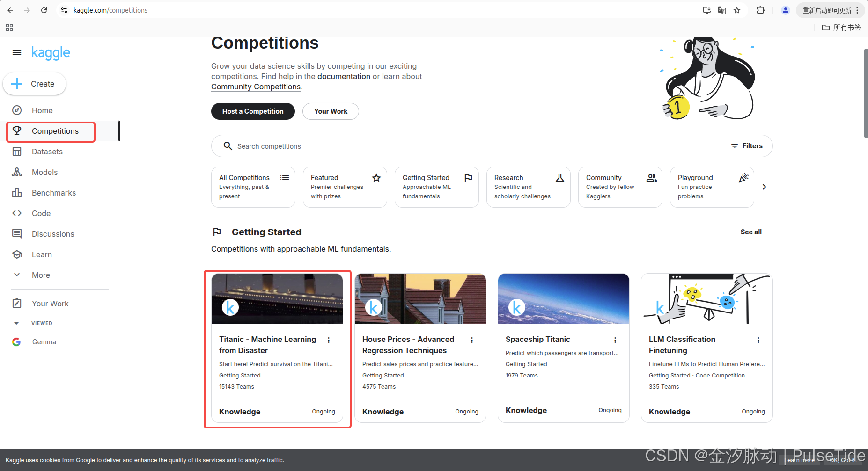Select the Playground category card

coord(712,187)
